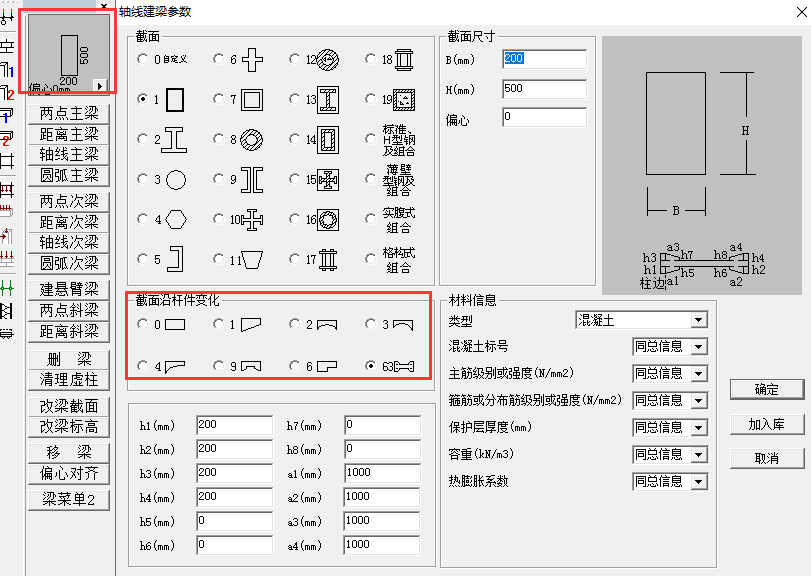Choose 建悬臂梁 from the beam menu
Image resolution: width=811 pixels, height=576 pixels.
(69, 289)
